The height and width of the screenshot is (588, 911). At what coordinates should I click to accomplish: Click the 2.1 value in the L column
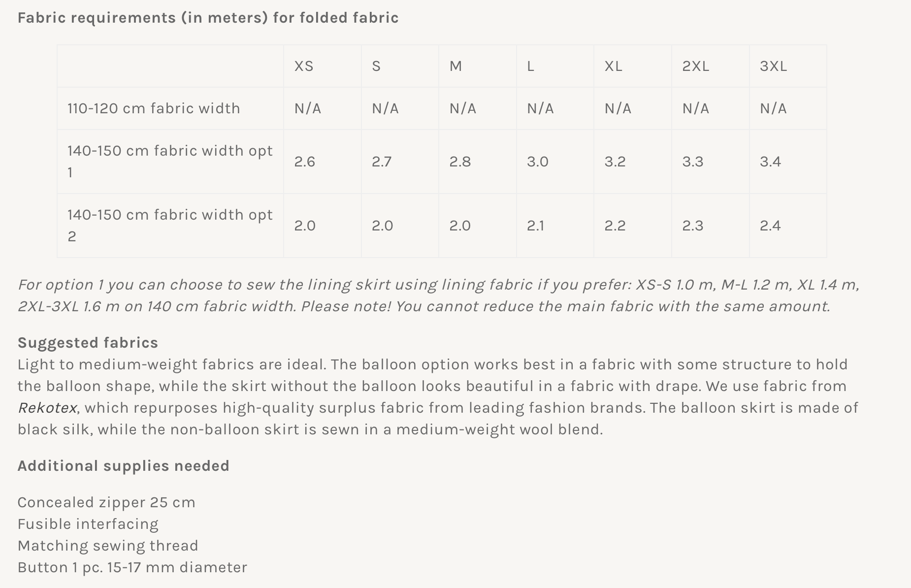[x=535, y=226]
